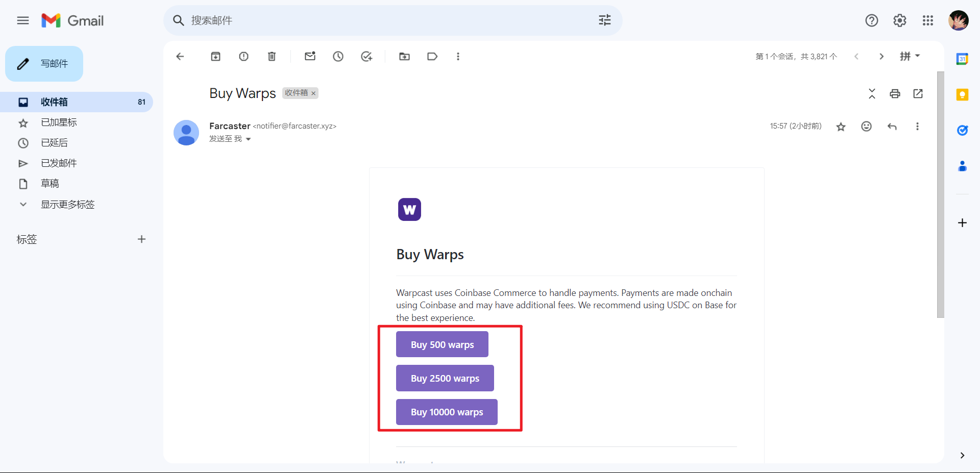This screenshot has height=473, width=980.
Task: Click the Gmail logo
Action: click(72, 20)
